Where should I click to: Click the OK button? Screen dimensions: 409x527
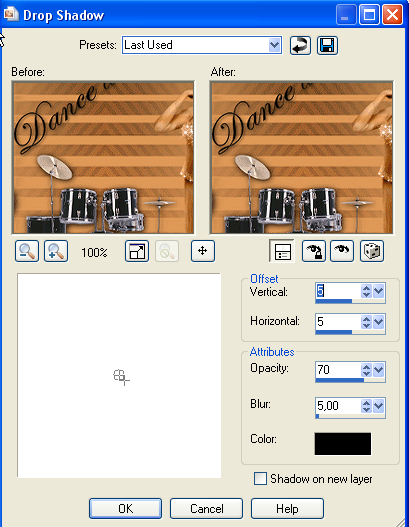(125, 509)
